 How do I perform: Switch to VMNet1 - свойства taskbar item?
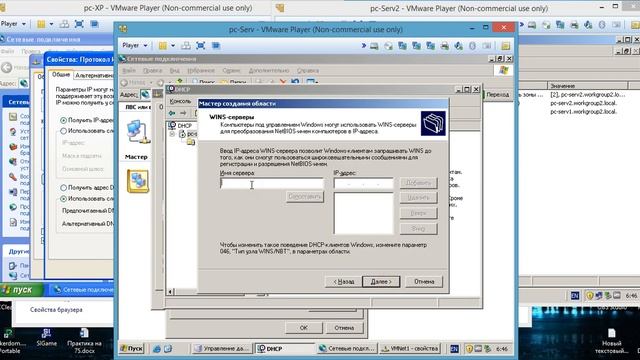point(409,349)
